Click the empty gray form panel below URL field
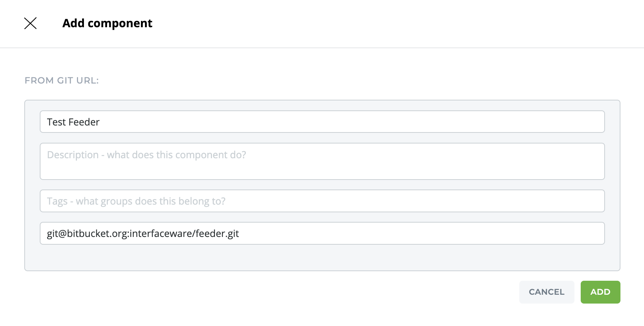 pos(322,258)
